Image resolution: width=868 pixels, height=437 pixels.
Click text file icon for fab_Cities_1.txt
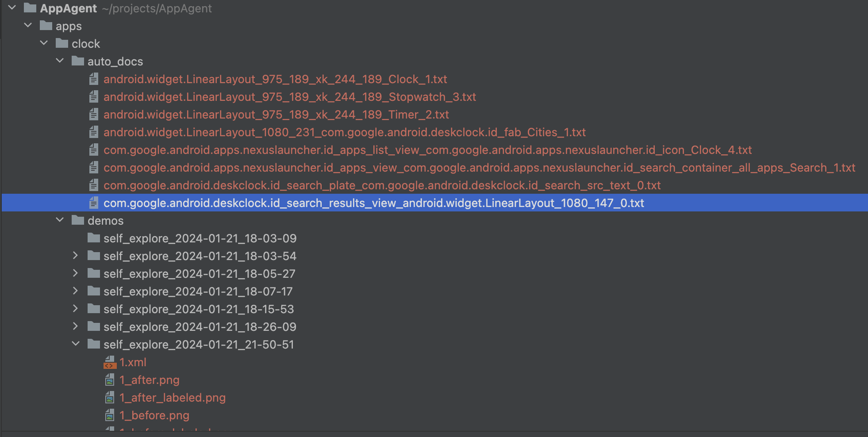[94, 132]
